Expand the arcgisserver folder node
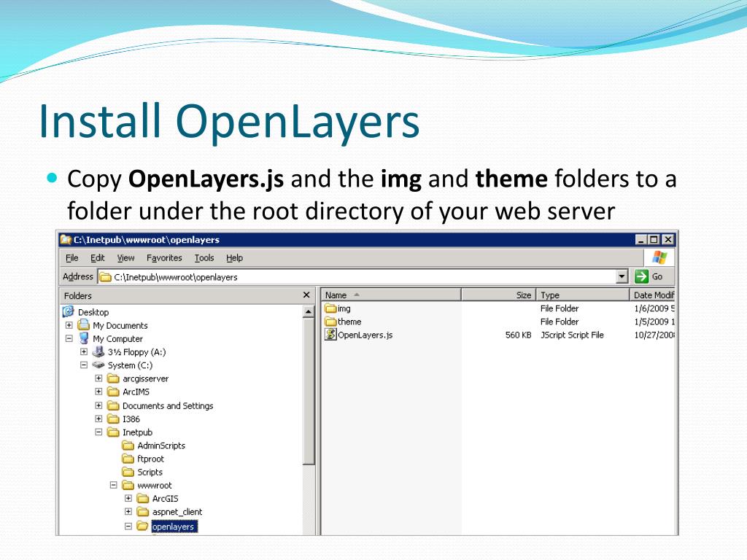The image size is (747, 560). [x=98, y=378]
